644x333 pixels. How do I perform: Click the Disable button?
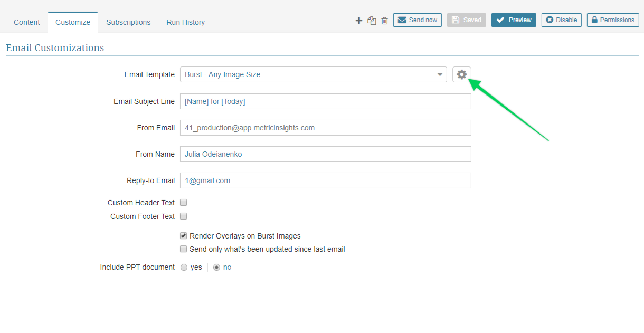tap(561, 20)
